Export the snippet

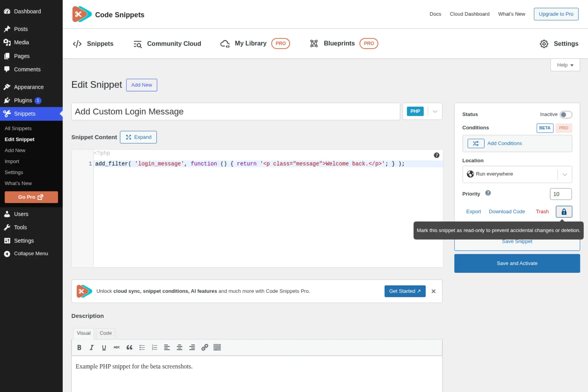pyautogui.click(x=473, y=212)
